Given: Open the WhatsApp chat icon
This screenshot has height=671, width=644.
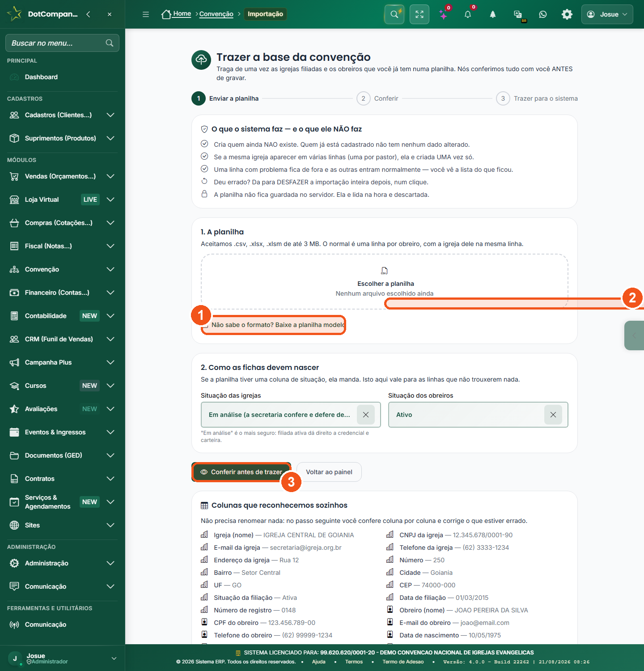Looking at the screenshot, I should click(x=543, y=14).
